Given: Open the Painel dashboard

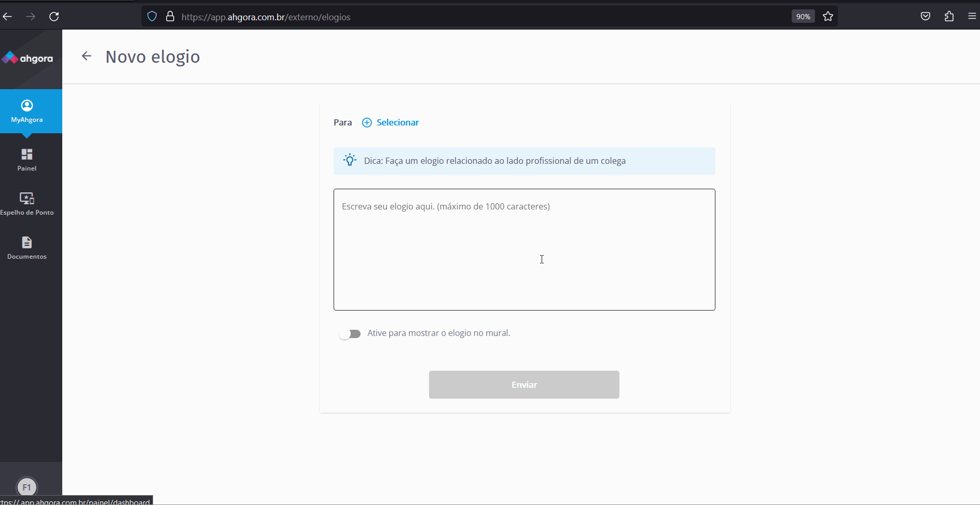Looking at the screenshot, I should coord(27,160).
